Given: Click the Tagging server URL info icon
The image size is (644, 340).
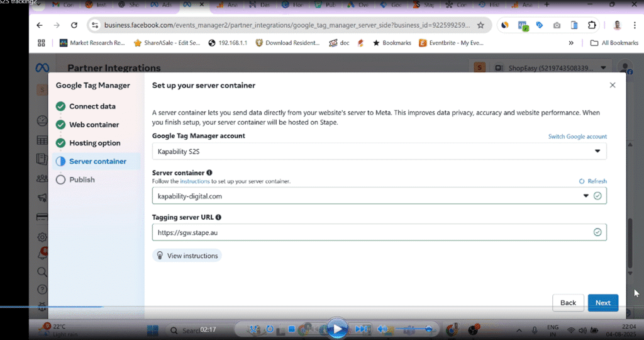Looking at the screenshot, I should click(218, 217).
